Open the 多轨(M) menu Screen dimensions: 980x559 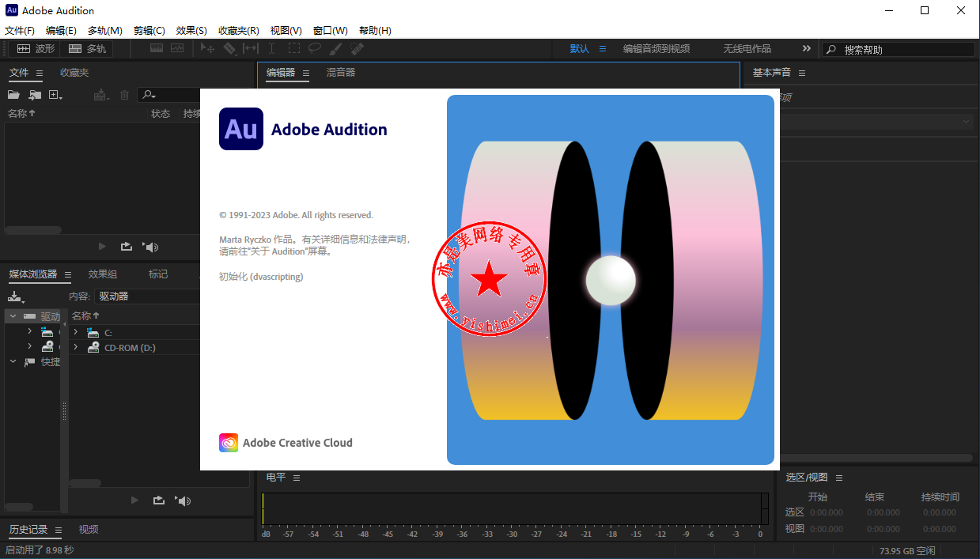(x=104, y=31)
